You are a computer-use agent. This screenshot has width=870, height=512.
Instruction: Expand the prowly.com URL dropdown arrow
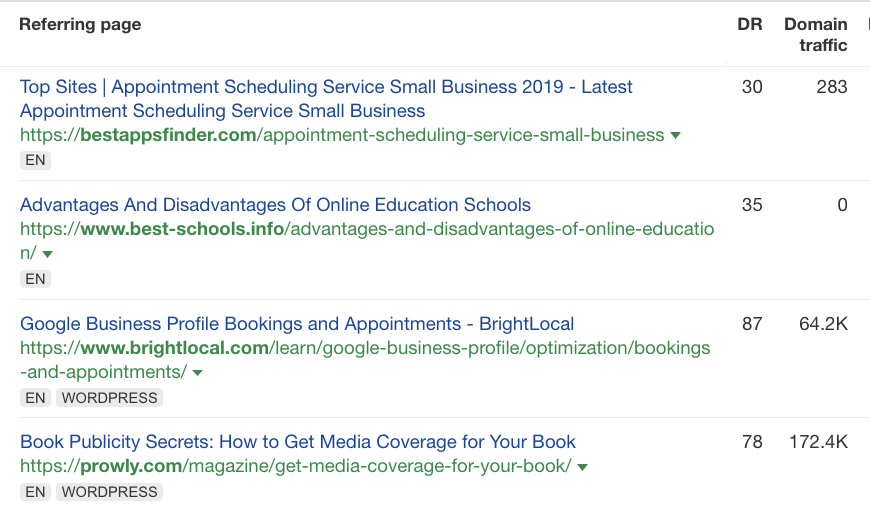pyautogui.click(x=582, y=467)
